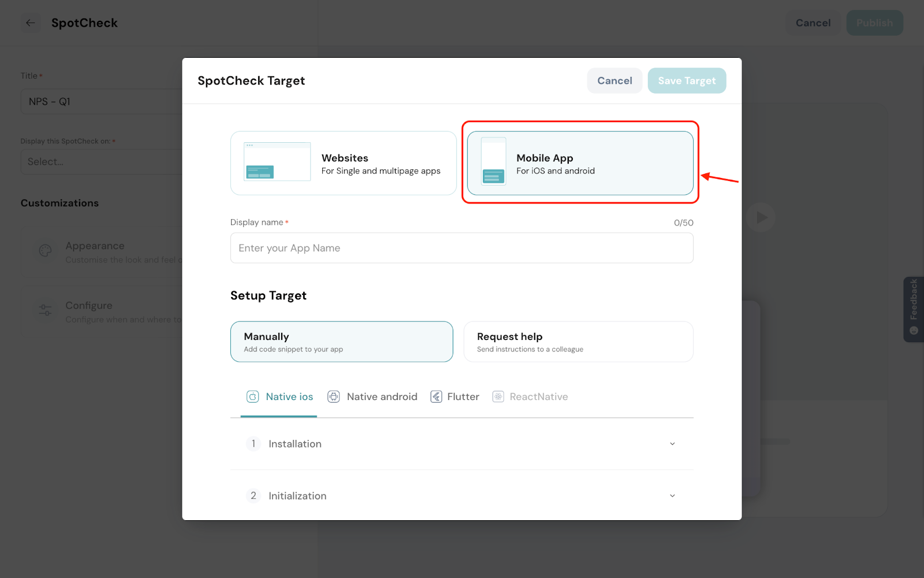Click the Mobile App phone illustration
This screenshot has height=578, width=924.
(493, 162)
